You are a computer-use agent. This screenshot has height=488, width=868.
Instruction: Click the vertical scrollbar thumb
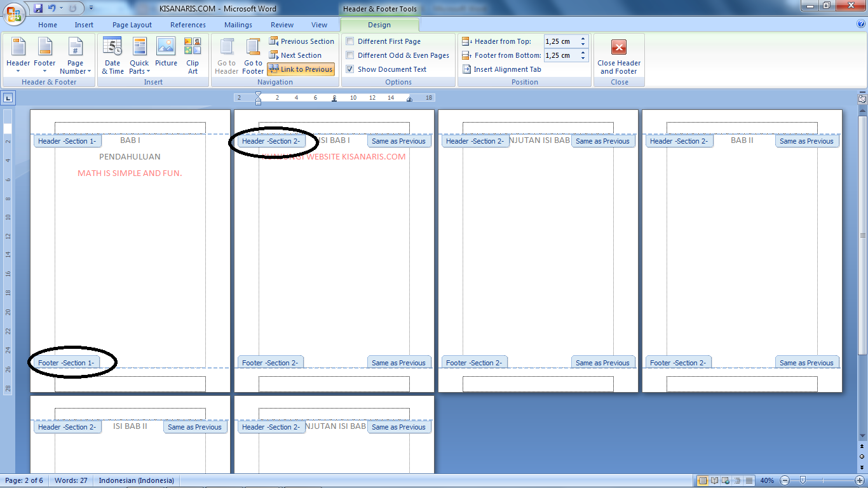(x=862, y=235)
